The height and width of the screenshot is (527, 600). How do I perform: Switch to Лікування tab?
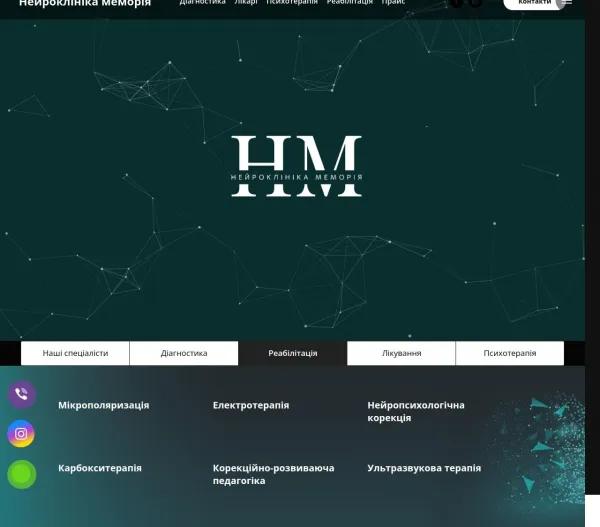click(x=401, y=353)
